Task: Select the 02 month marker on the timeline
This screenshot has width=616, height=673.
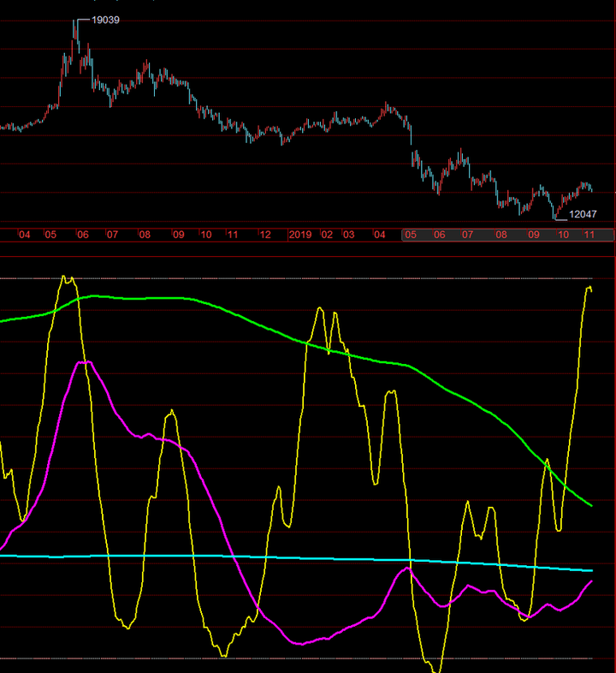Action: tap(327, 235)
